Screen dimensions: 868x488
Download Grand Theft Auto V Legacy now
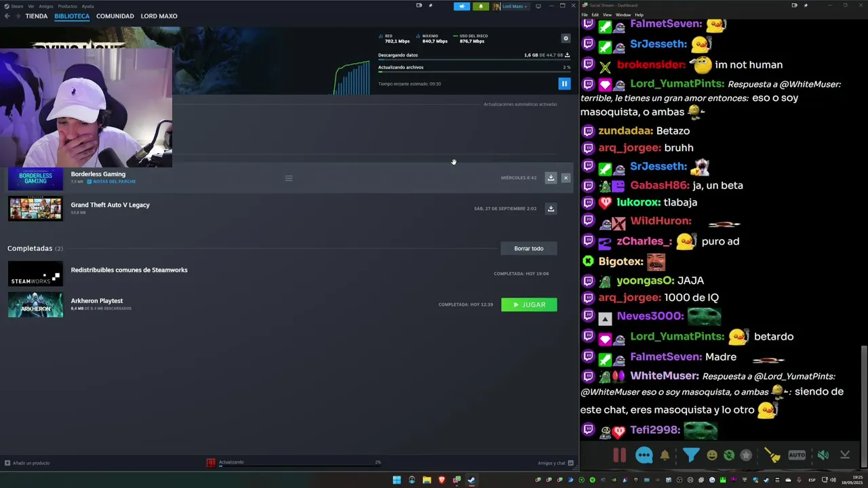[551, 209]
